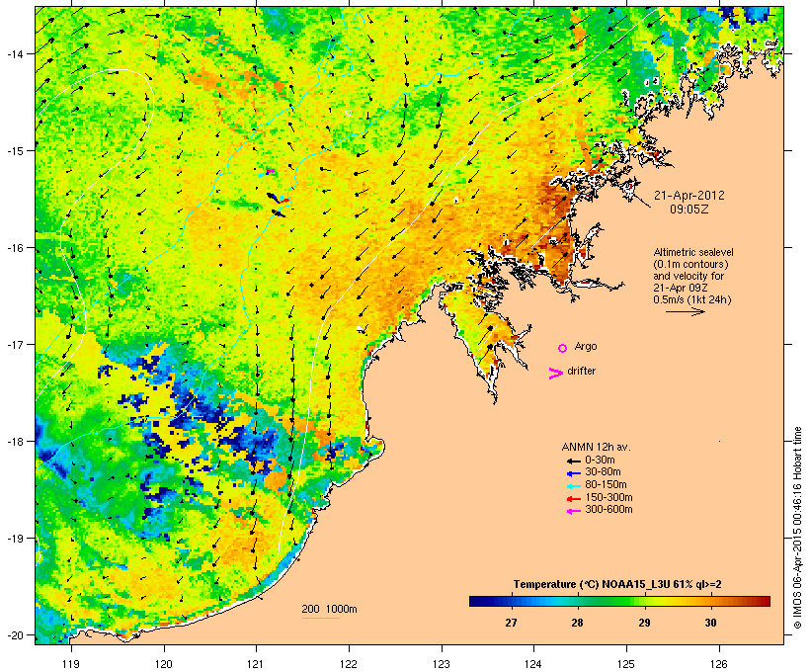Viewport: 810px width, 672px height.
Task: Click the 119 longitude axis label
Action: (x=71, y=664)
